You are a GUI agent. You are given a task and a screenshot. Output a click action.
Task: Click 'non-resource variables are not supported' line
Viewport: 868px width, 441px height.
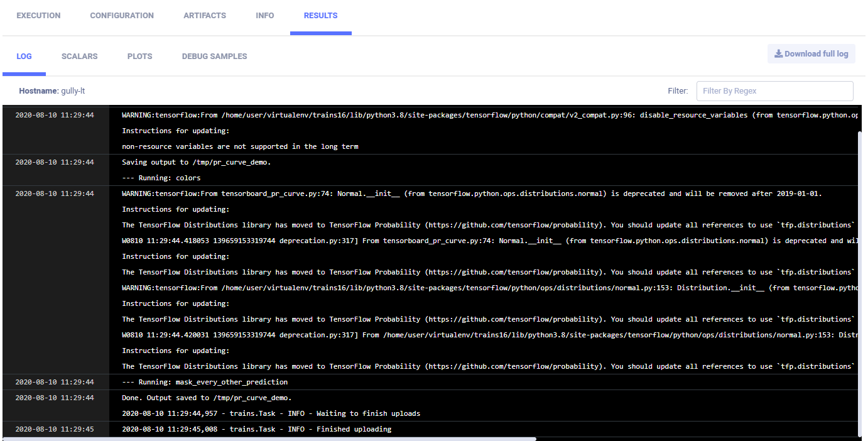(x=240, y=146)
